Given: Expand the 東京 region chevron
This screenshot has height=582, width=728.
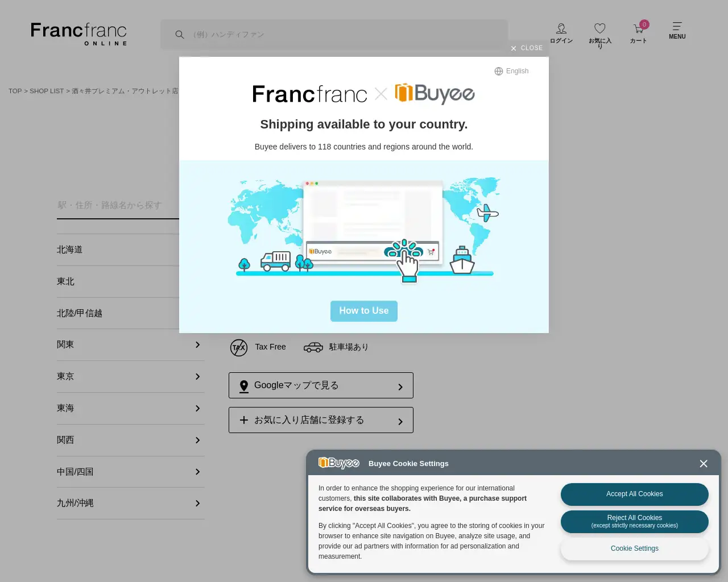Looking at the screenshot, I should (x=197, y=377).
